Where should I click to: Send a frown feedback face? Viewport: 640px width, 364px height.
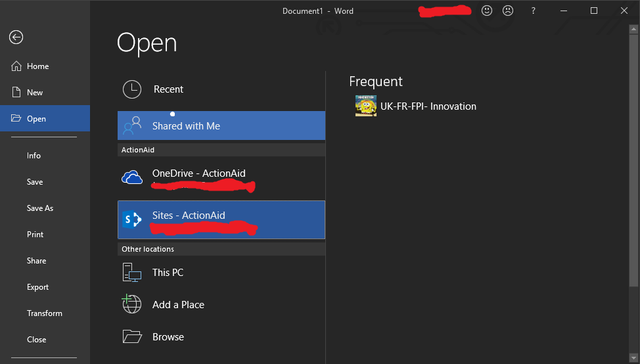coord(508,11)
